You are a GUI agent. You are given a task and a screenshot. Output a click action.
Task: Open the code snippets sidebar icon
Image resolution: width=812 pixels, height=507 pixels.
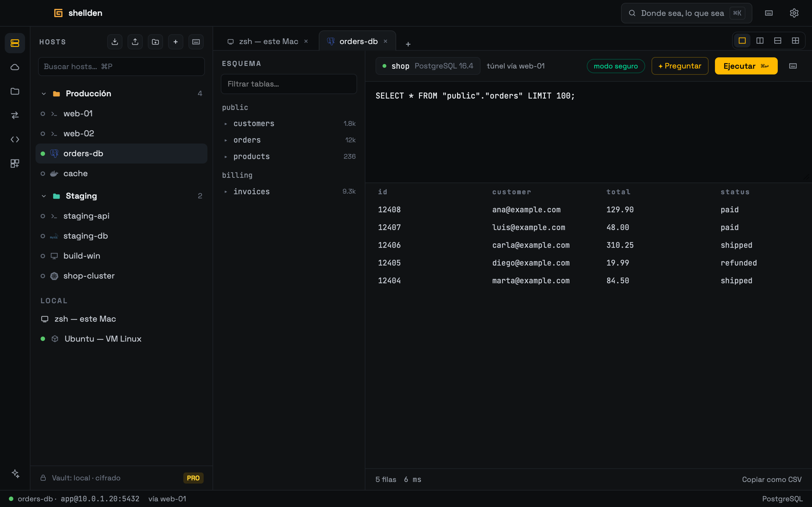click(15, 139)
